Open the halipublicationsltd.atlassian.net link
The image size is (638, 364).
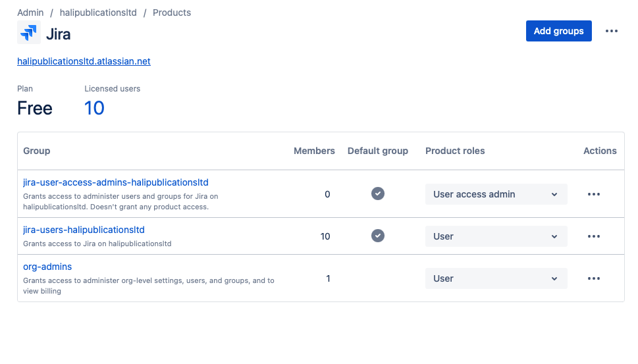point(84,61)
